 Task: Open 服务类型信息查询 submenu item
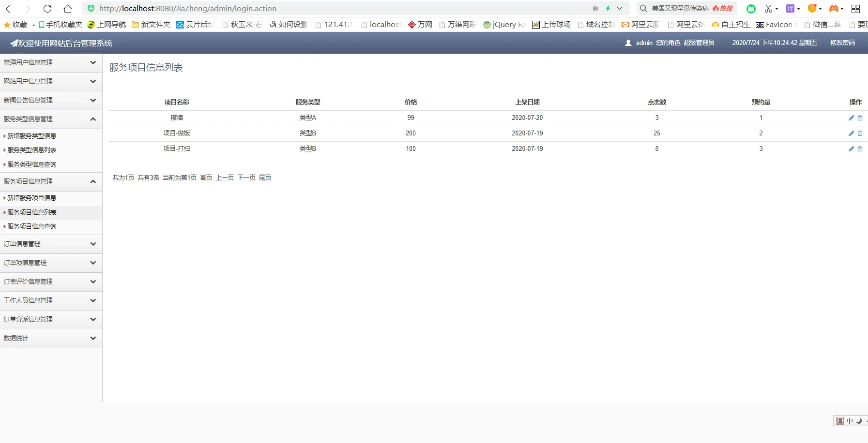pos(31,165)
